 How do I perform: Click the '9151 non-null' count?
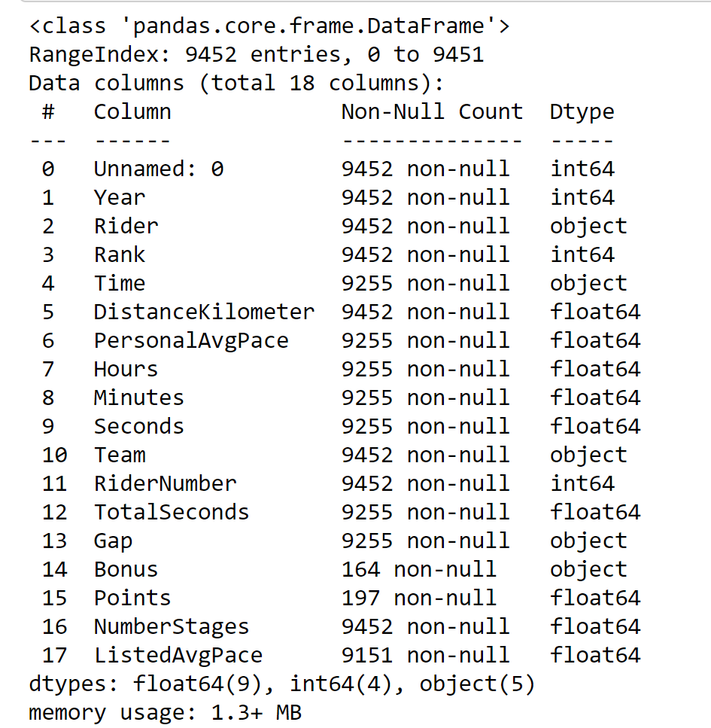coord(426,655)
